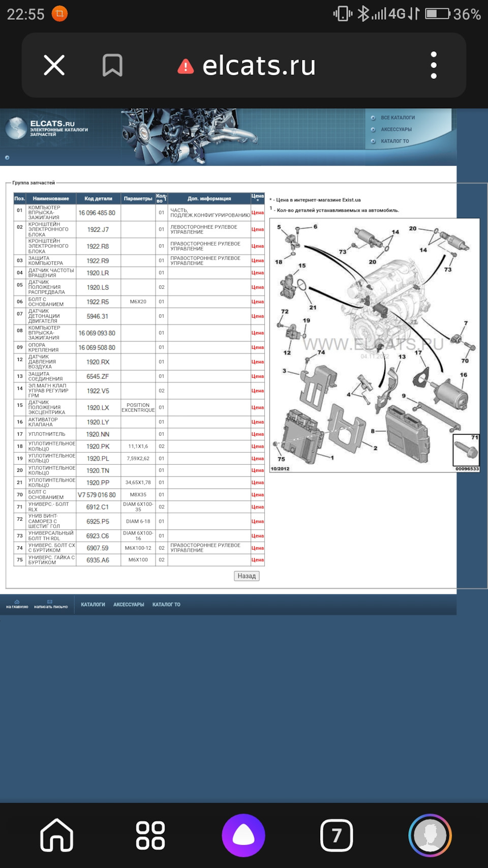Select part code 1922.R9
This screenshot has height=868, width=488.
pos(98,261)
